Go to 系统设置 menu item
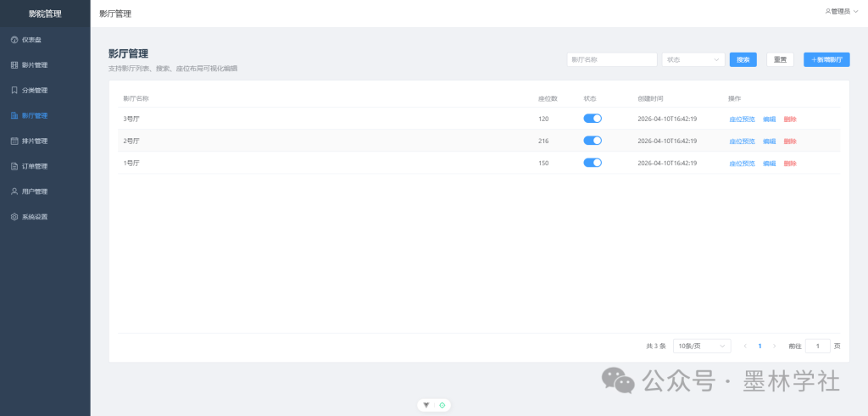 point(36,217)
